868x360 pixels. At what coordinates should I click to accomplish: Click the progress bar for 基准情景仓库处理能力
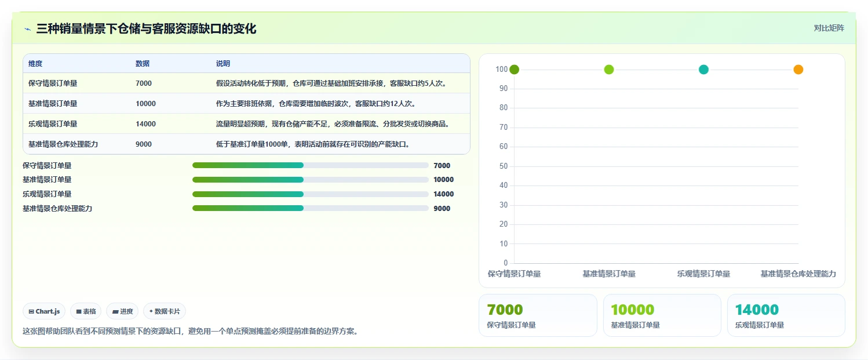pos(311,208)
